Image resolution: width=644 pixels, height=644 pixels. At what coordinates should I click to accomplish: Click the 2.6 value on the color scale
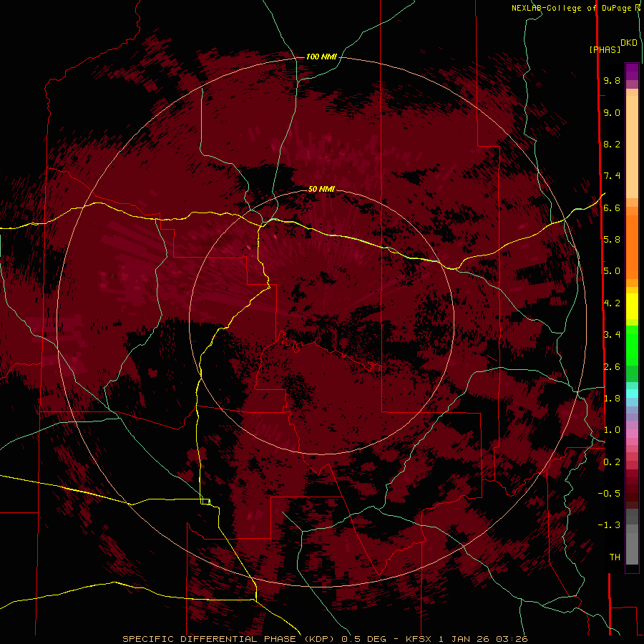[x=612, y=366]
